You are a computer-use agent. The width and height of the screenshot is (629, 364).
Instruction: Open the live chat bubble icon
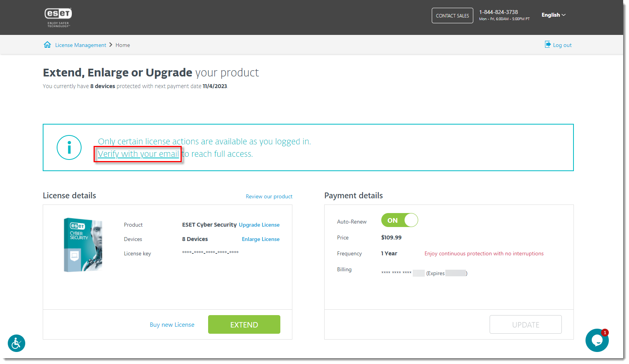(597, 340)
